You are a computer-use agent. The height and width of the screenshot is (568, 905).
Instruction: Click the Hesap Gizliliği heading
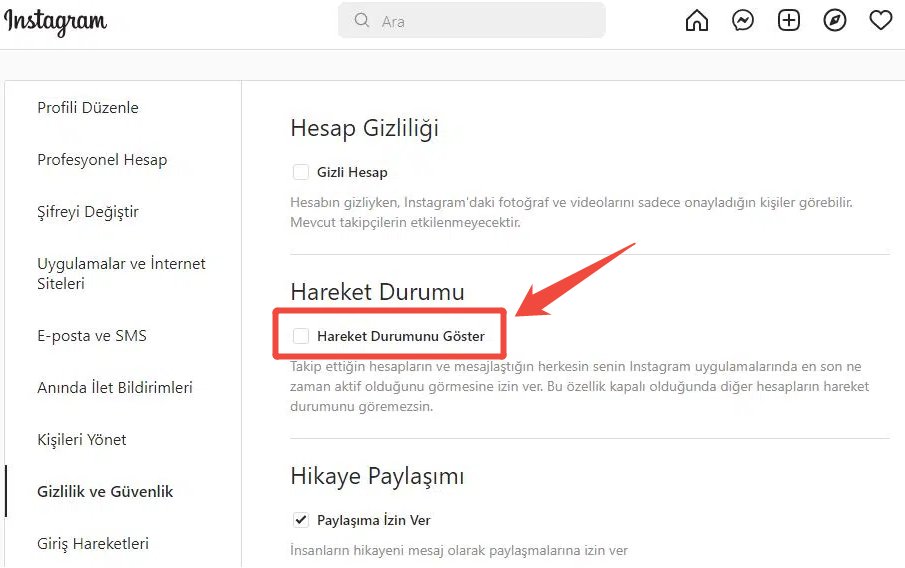[x=365, y=128]
